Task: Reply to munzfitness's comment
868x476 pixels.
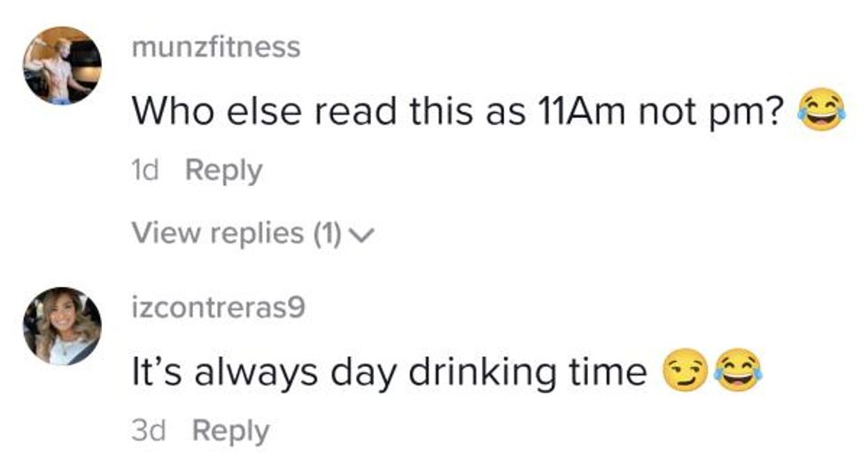Action: click(x=223, y=170)
